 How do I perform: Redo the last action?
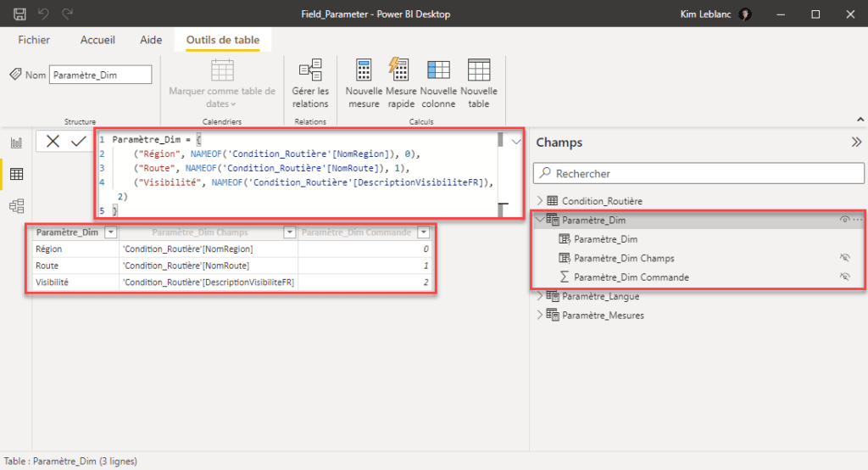click(x=67, y=14)
